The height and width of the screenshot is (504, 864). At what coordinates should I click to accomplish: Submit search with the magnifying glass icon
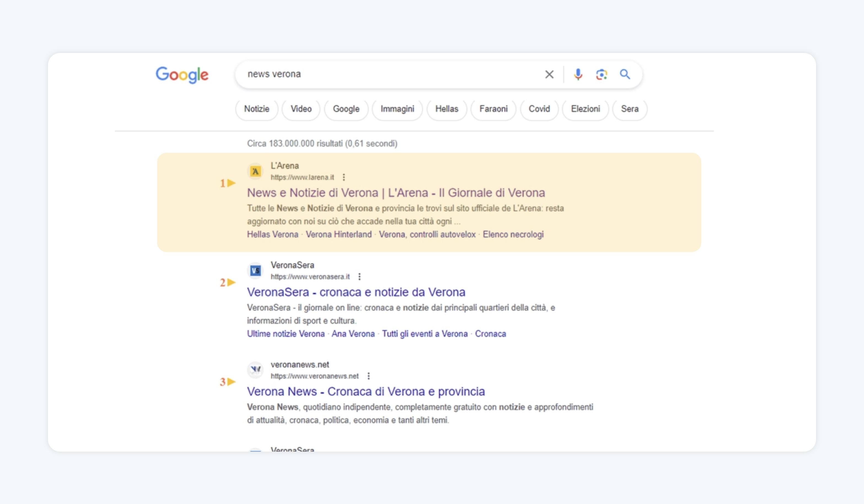tap(625, 74)
